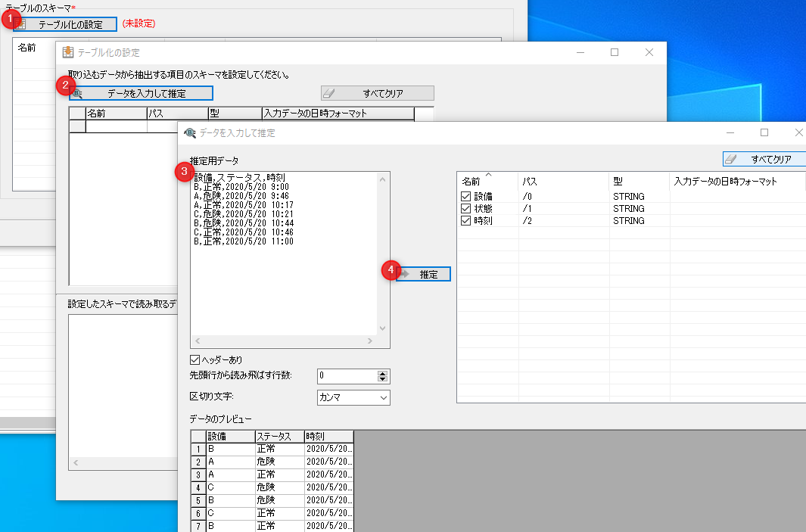Click eraser icon on dialog すべてクリア button

point(730,160)
